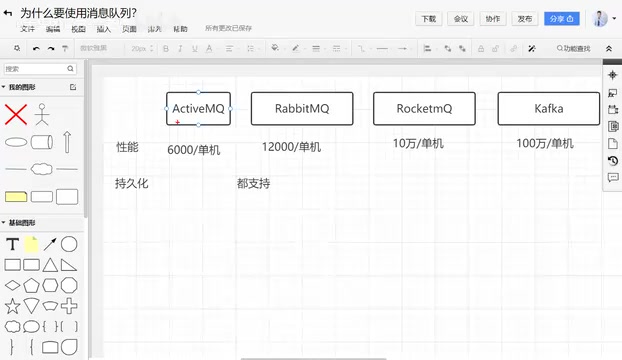
Task: Click the redo arrow in toolbar
Action: (x=51, y=48)
